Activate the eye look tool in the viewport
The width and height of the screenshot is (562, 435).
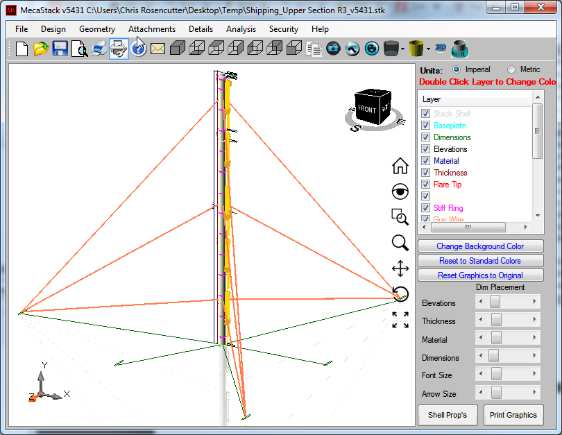pyautogui.click(x=400, y=192)
